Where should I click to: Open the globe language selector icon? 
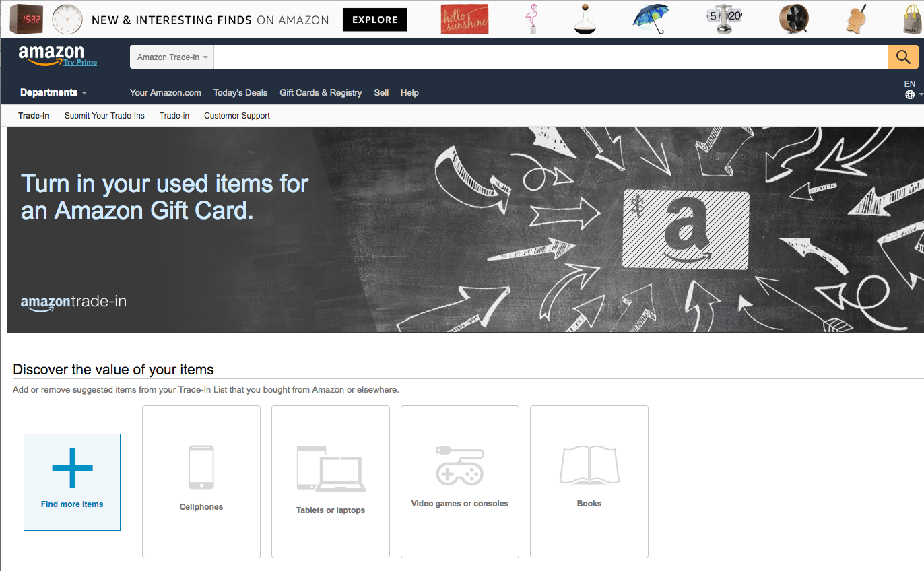pos(910,95)
